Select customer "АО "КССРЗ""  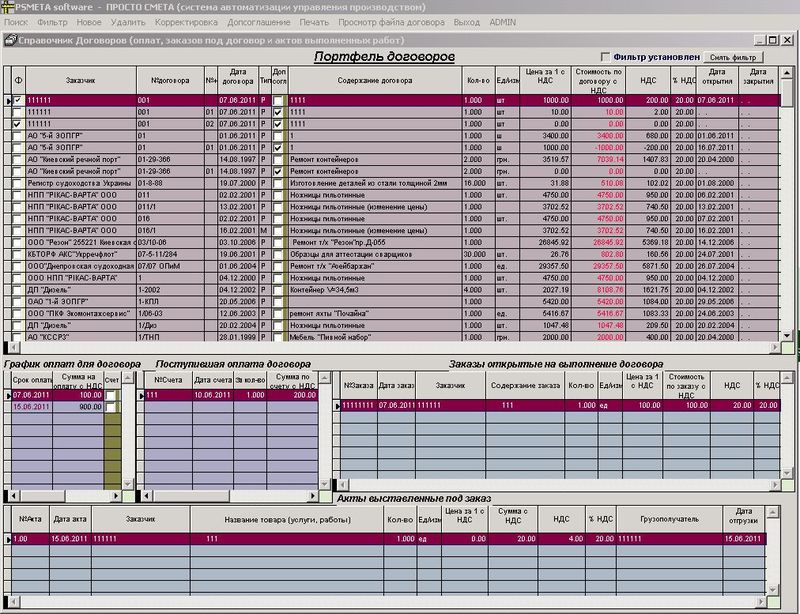click(x=81, y=337)
